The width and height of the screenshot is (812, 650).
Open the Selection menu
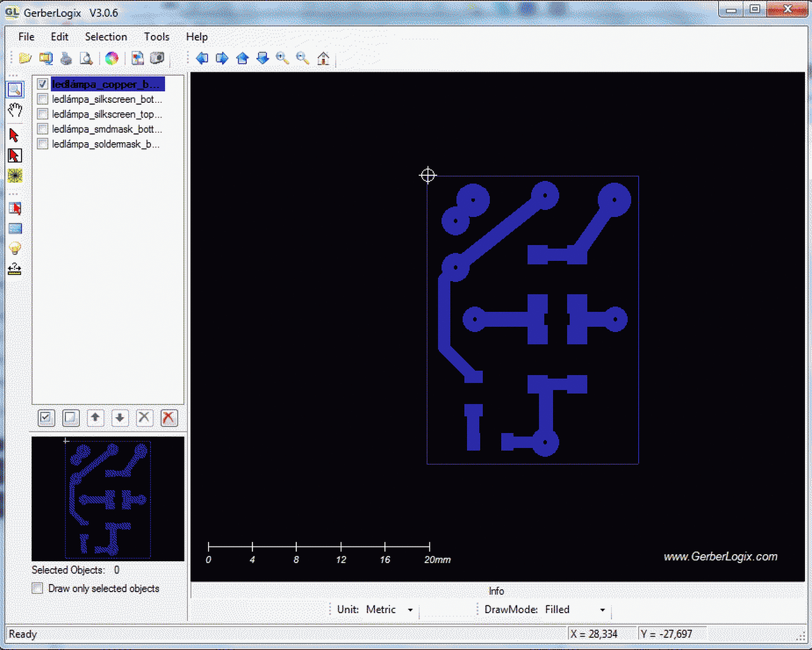coord(106,37)
